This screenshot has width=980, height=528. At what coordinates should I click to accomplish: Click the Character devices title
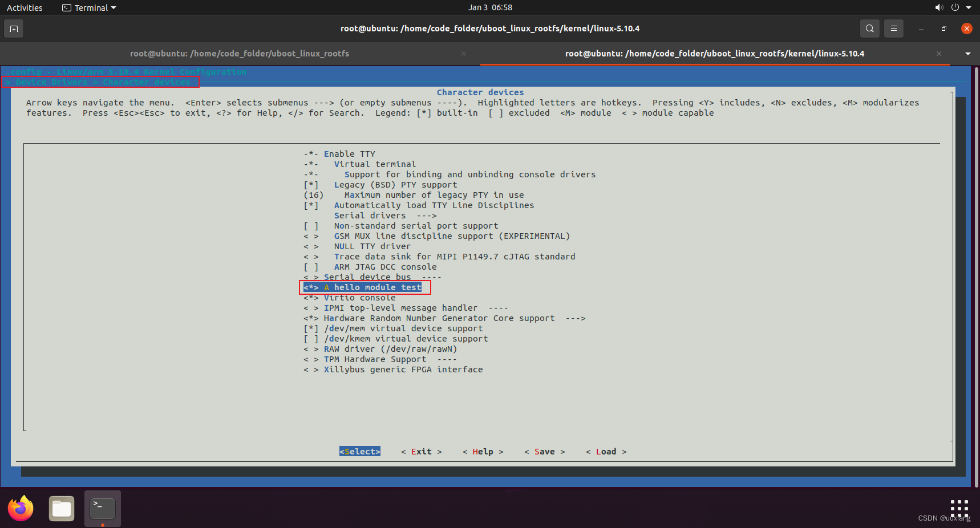pos(480,92)
